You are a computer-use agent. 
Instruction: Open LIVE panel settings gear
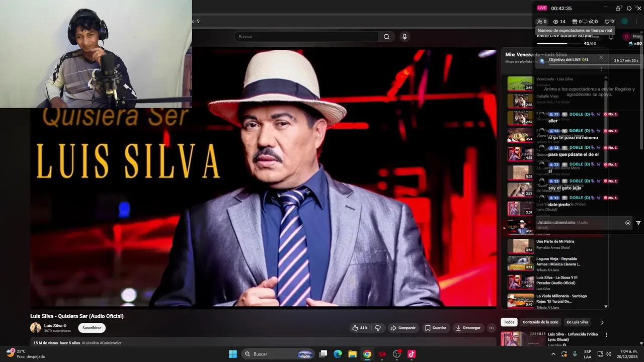point(629,8)
